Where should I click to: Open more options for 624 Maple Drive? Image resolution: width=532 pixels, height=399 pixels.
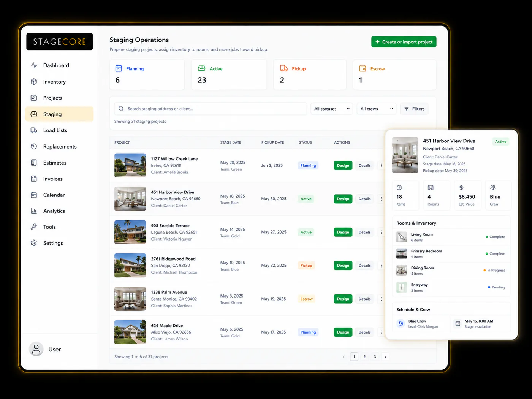pos(381,332)
